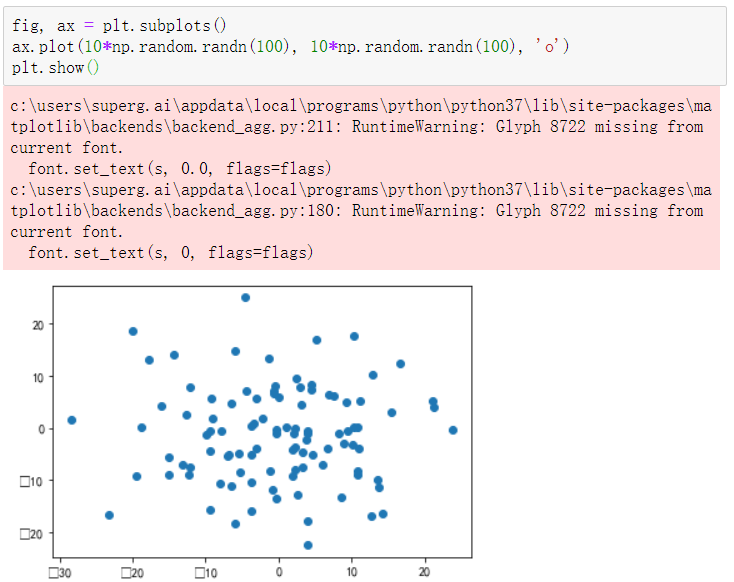Click the rightmost scatter point in the plot
Image resolution: width=734 pixels, height=582 pixels.
[453, 430]
